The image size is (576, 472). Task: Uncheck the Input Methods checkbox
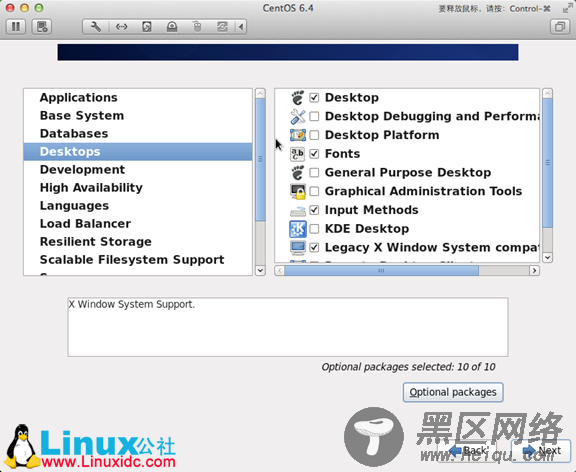[314, 210]
